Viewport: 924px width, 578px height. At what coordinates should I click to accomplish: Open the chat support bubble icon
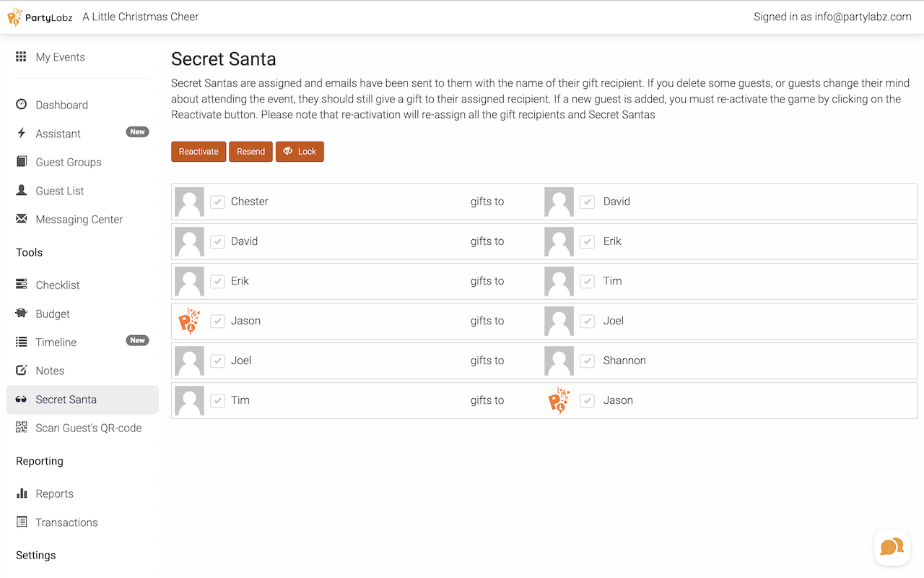(x=892, y=547)
